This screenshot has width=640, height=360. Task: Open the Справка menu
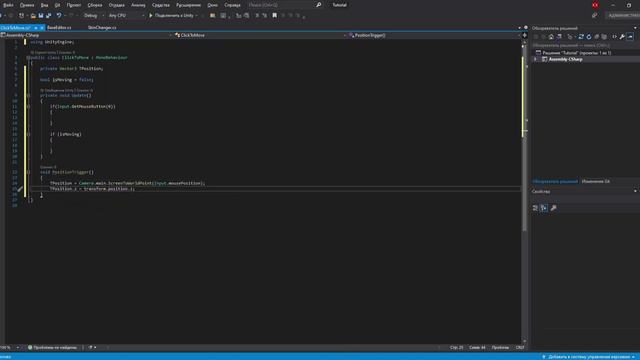(232, 5)
